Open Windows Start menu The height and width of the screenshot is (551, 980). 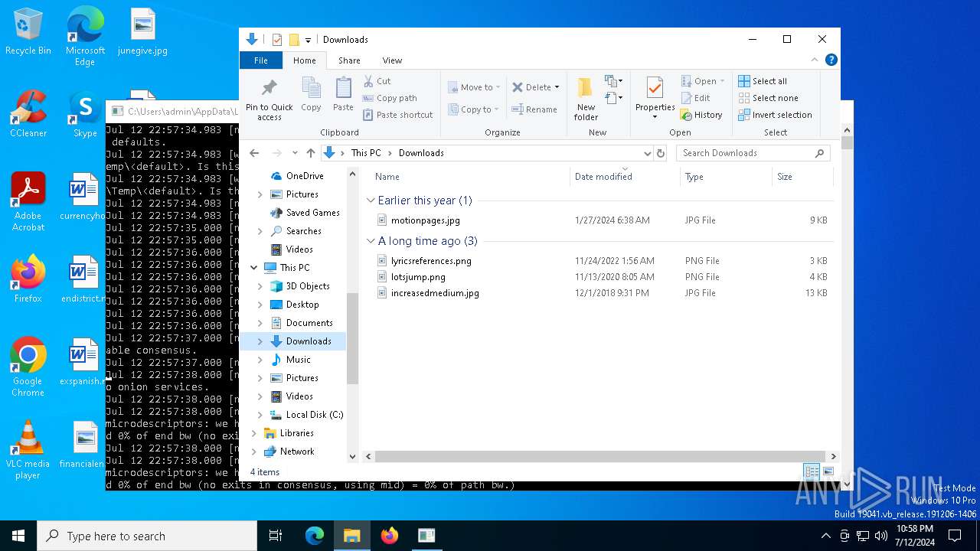tap(18, 536)
